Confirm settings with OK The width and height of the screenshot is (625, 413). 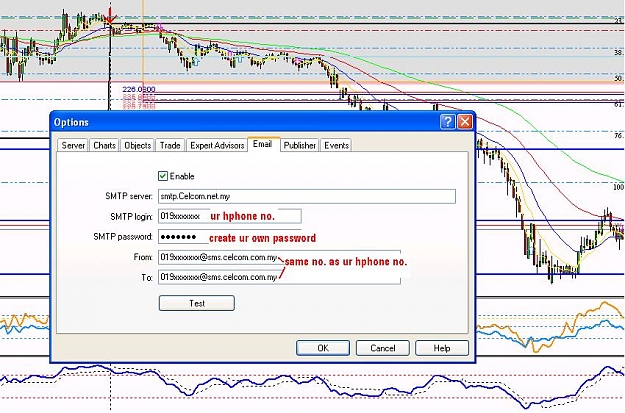(x=323, y=348)
